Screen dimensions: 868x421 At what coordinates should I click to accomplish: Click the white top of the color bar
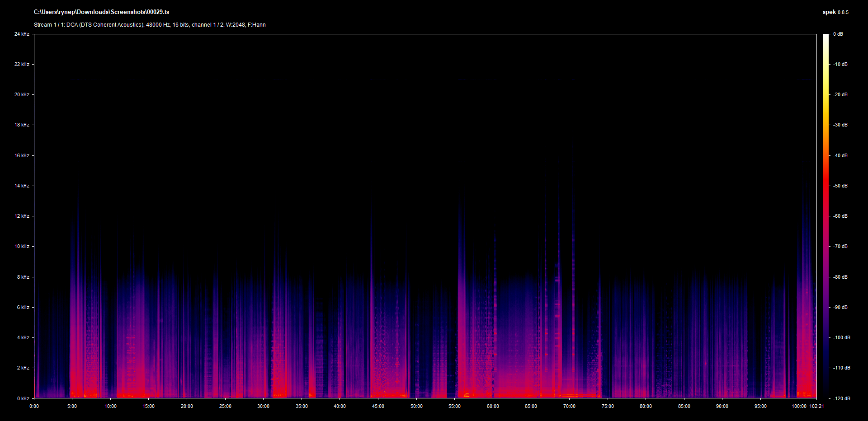(826, 37)
